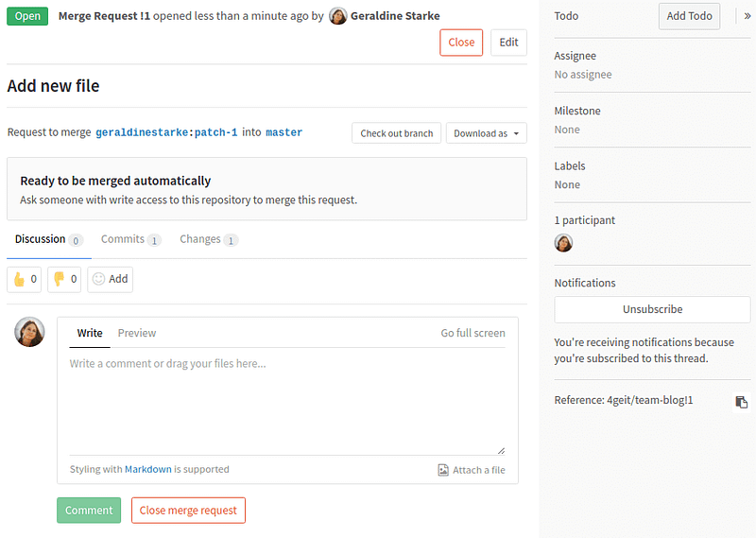The height and width of the screenshot is (538, 756).
Task: Open the geraldinestarke:patch-1 branch link
Action: click(x=166, y=132)
